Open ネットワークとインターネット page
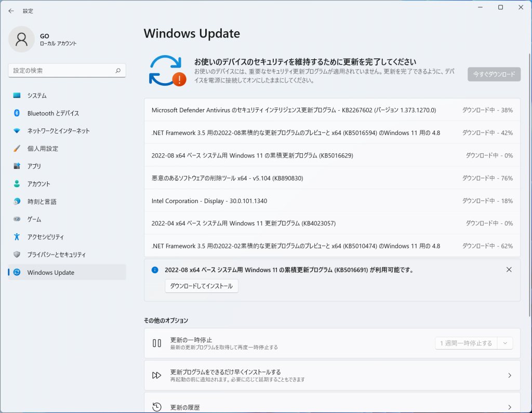This screenshot has height=413, width=532. (x=67, y=130)
